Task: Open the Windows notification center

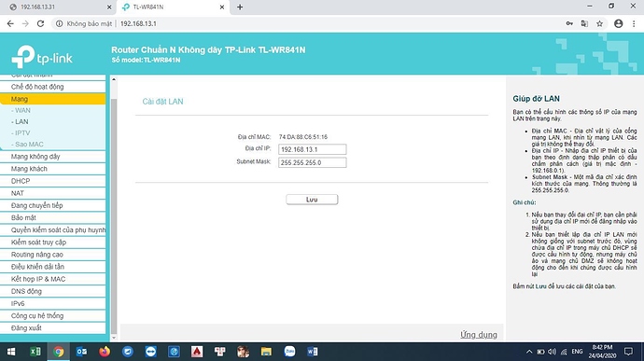Action: tap(628, 352)
